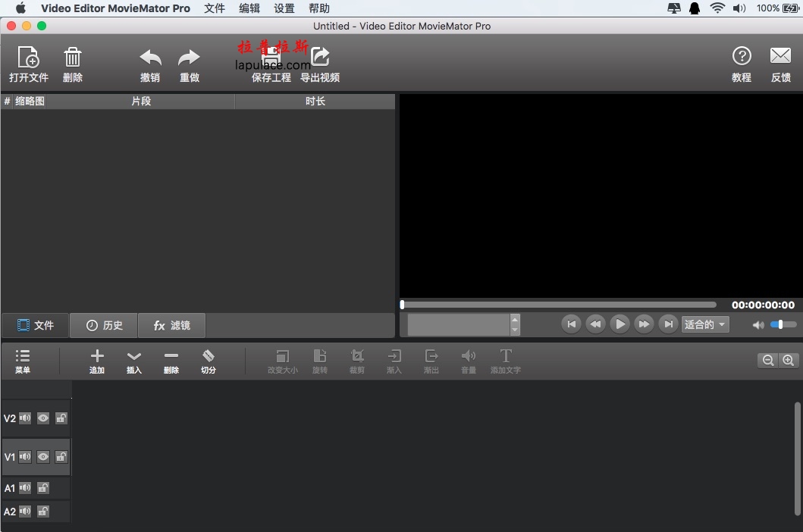This screenshot has height=532, width=803.
Task: Zoom in the timeline with magnifier plus
Action: pos(789,361)
